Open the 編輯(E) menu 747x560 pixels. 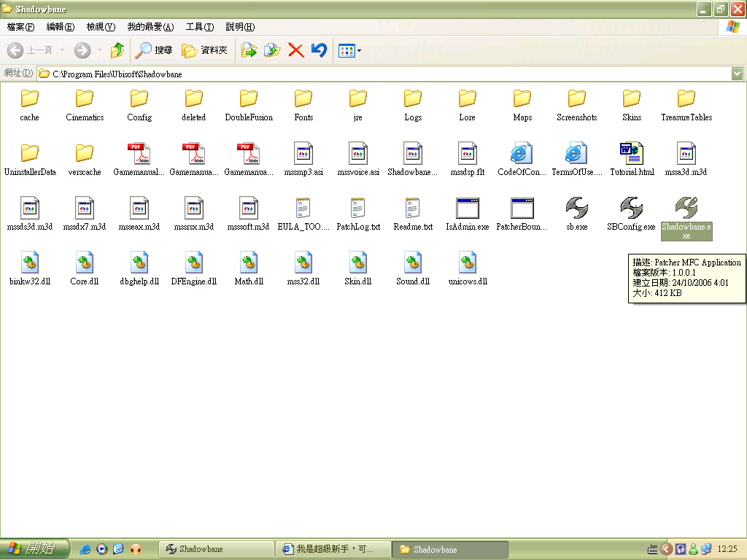[x=61, y=27]
